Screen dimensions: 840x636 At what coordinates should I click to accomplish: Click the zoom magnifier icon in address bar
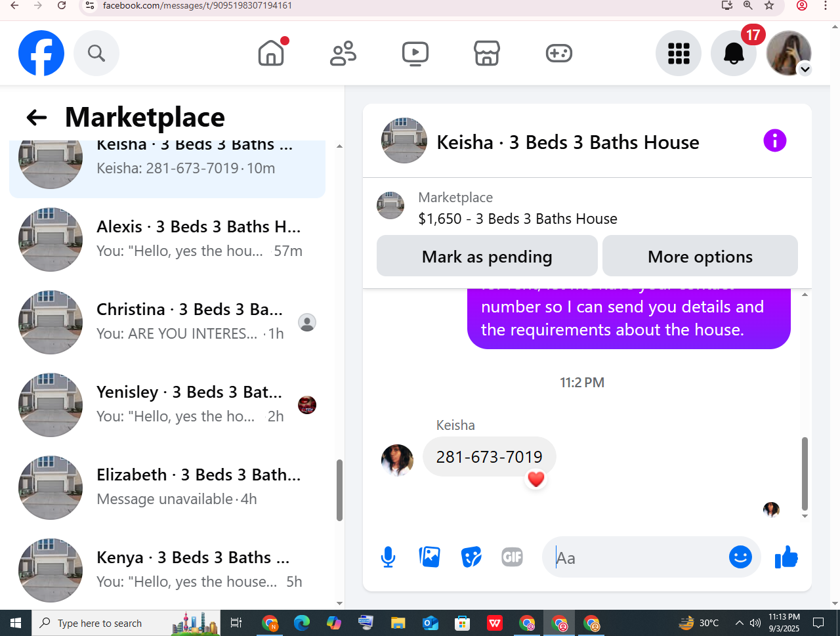(x=747, y=5)
